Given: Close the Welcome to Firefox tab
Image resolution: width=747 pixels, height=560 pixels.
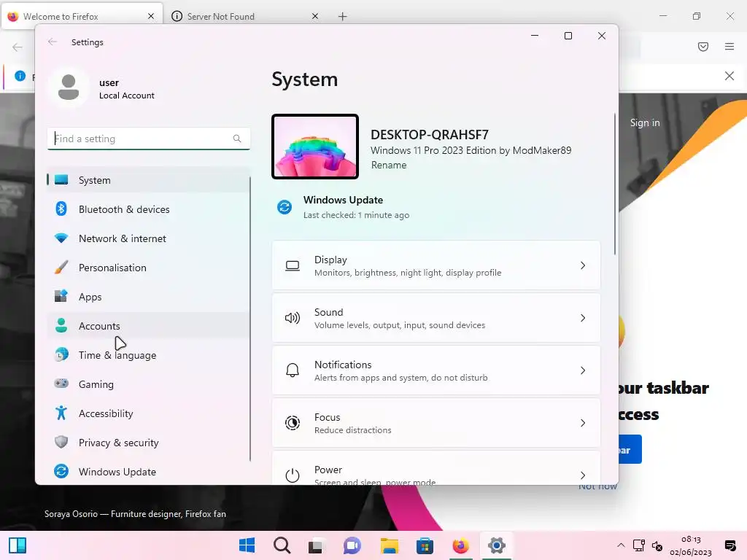Looking at the screenshot, I should (151, 17).
